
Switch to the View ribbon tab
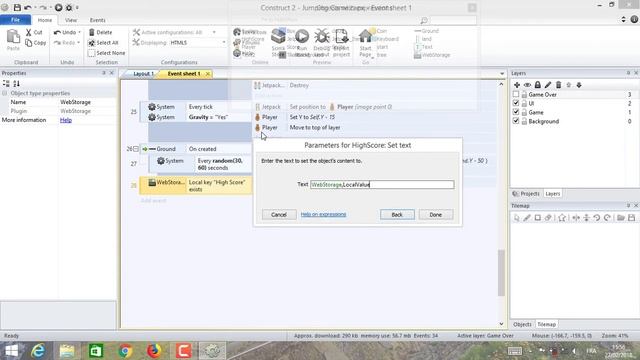click(x=71, y=20)
